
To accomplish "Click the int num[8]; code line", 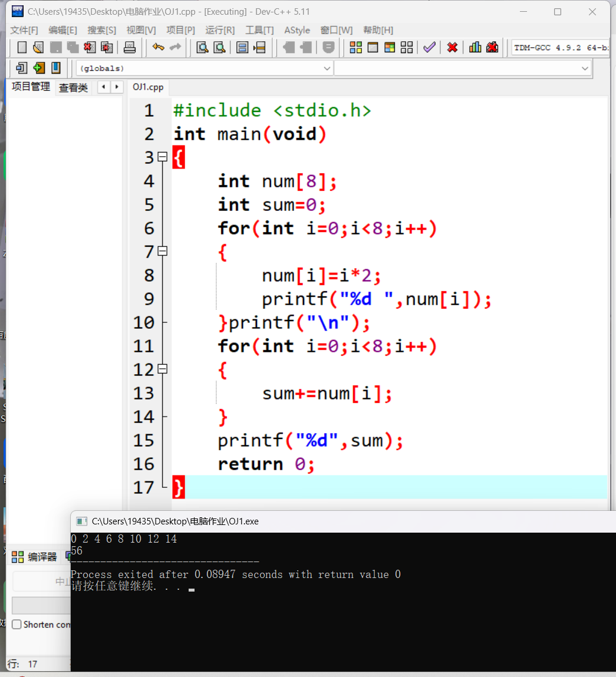I will [x=277, y=181].
